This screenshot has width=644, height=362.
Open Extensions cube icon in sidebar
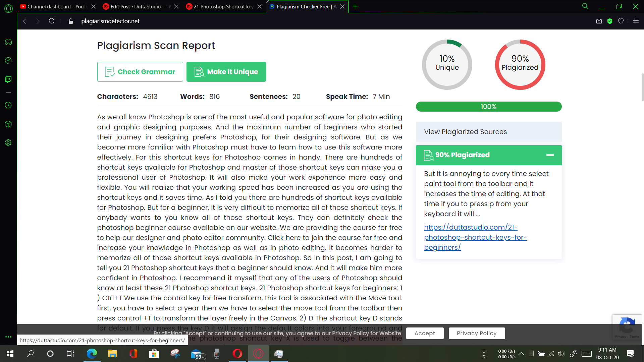(8, 124)
